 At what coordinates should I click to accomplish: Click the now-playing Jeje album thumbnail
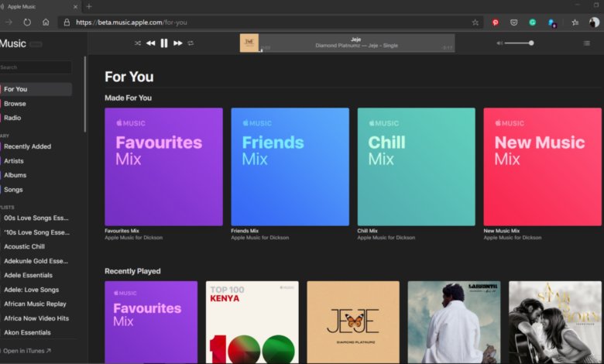(x=249, y=43)
